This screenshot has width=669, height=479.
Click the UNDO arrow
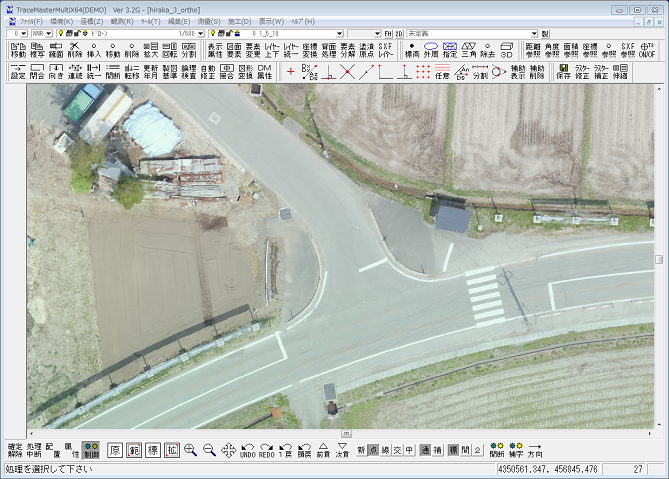[247, 450]
